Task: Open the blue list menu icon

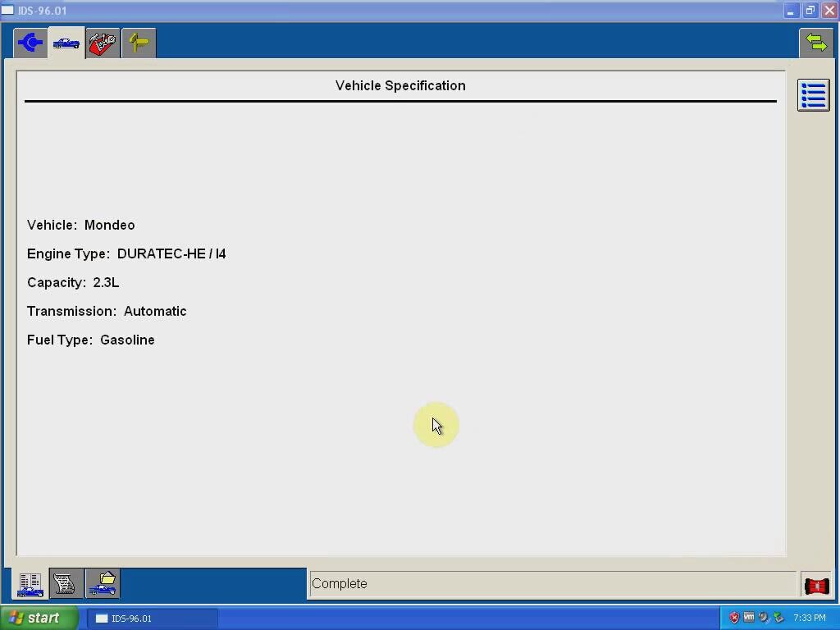Action: pyautogui.click(x=813, y=95)
